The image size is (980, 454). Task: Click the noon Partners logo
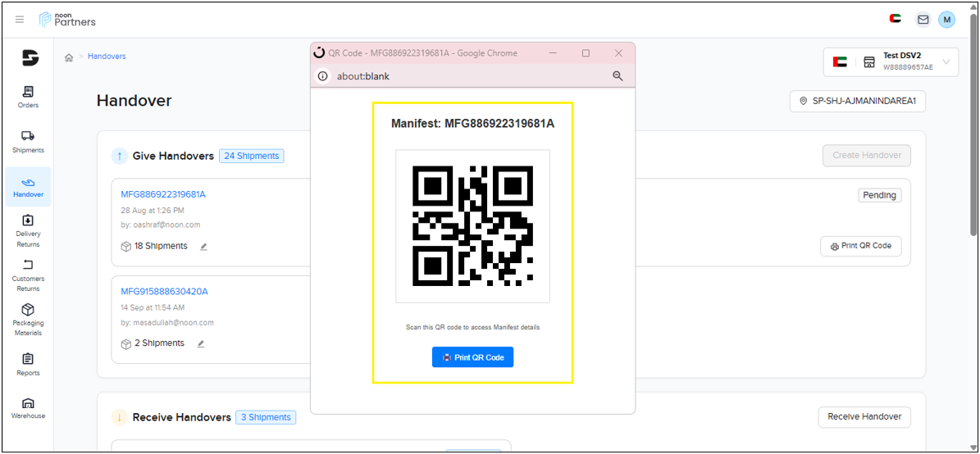pos(67,20)
